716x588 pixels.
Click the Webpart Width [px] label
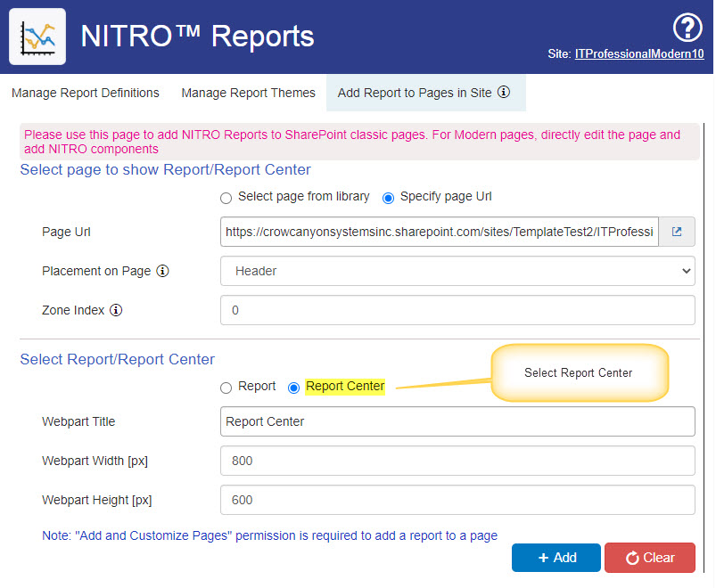click(x=95, y=461)
